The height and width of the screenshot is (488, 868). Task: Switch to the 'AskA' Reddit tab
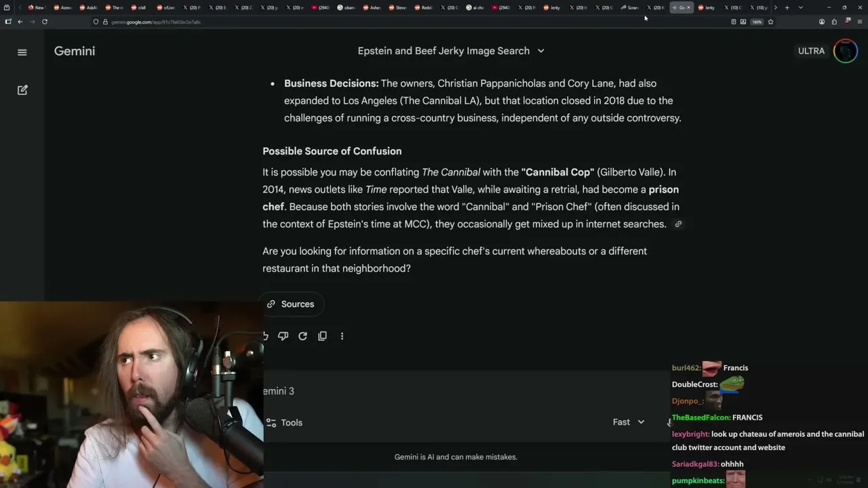(x=88, y=7)
